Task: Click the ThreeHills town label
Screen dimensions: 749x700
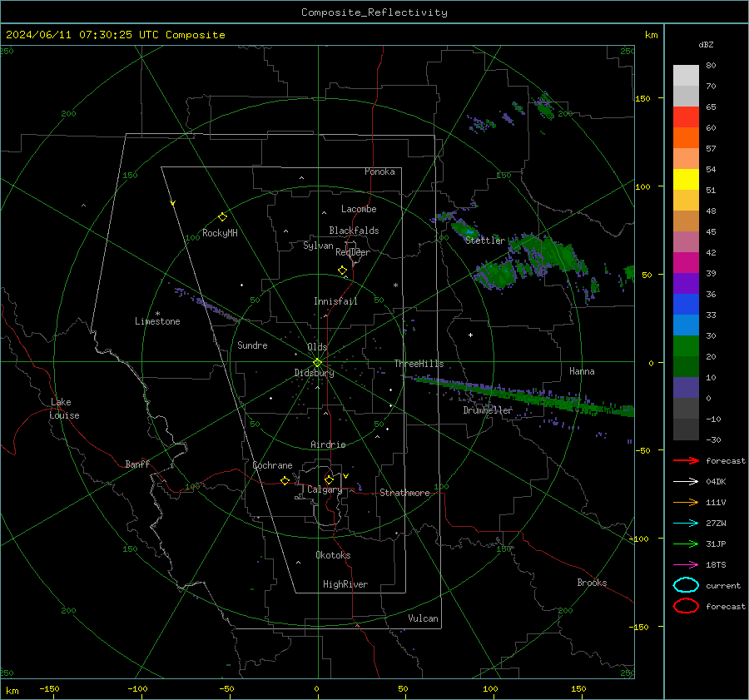Action: pos(419,364)
